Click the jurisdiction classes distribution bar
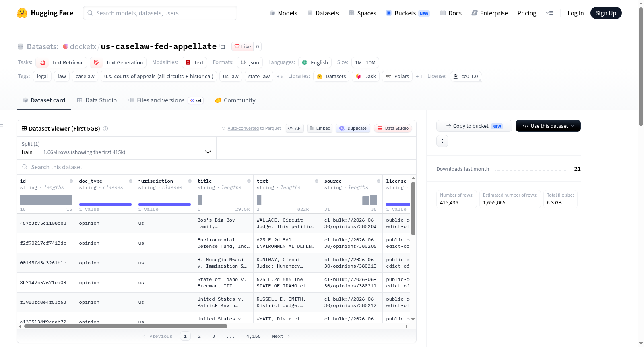 coord(165,204)
